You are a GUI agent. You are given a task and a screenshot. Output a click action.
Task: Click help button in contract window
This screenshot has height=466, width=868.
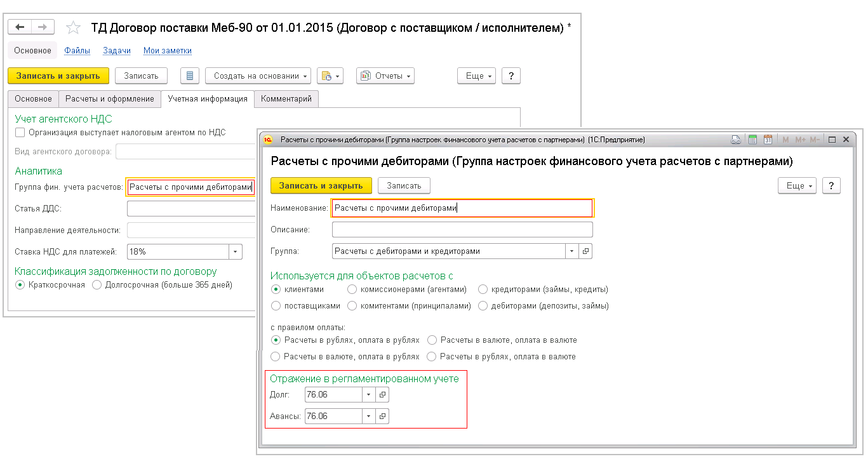(511, 76)
